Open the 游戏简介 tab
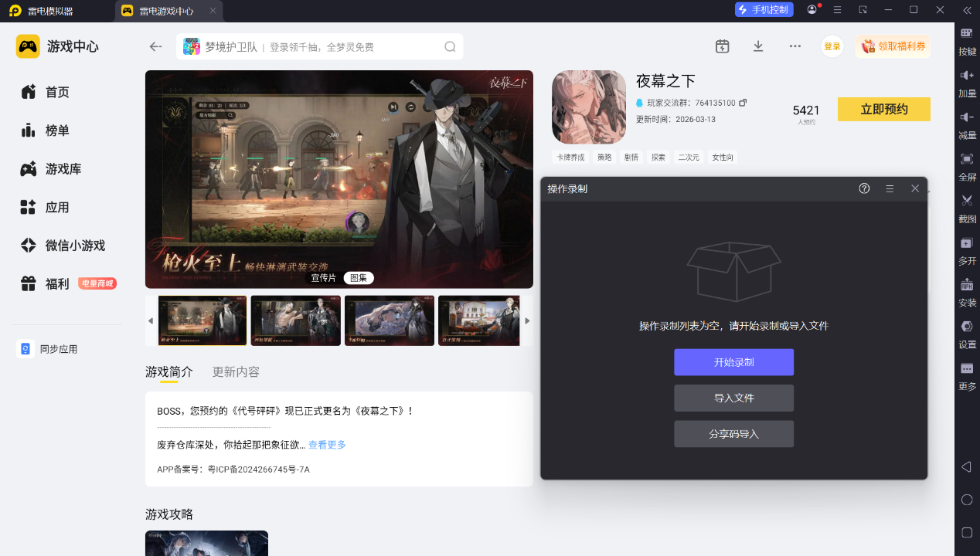Screen dimensions: 980x556 coord(169,371)
